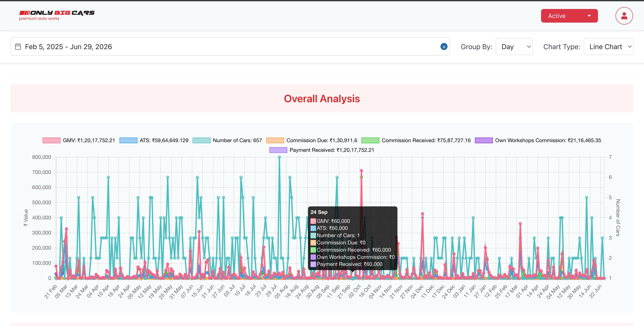Toggle the ATS series legend
The image size is (644, 326).
[x=154, y=140]
